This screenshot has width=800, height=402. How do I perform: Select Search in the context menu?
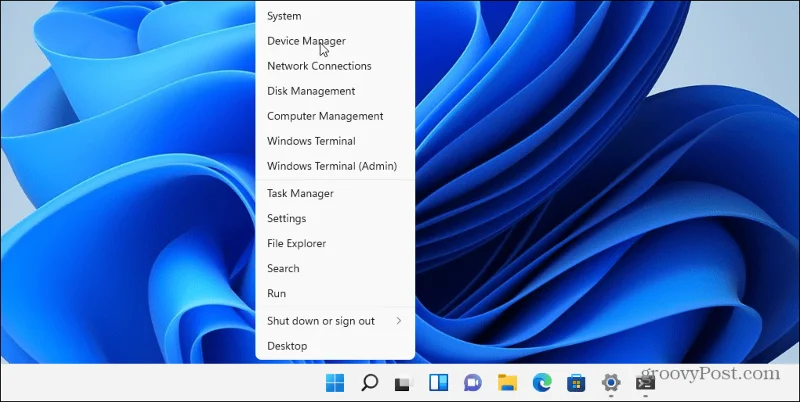[x=335, y=268]
